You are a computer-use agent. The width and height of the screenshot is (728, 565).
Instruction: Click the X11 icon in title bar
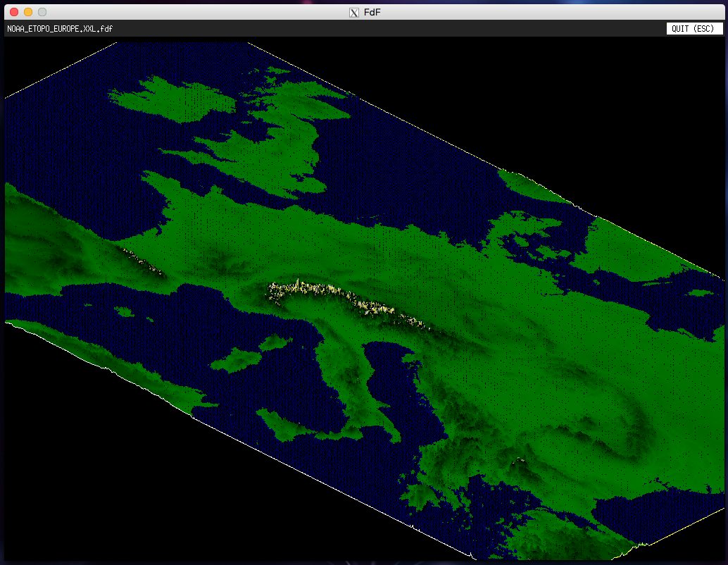(353, 13)
